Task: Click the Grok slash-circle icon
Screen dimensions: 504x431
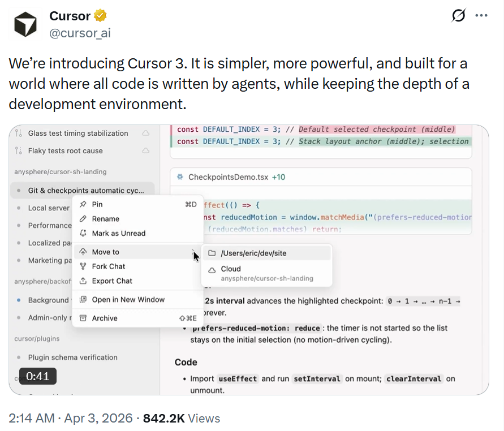Action: point(459,16)
